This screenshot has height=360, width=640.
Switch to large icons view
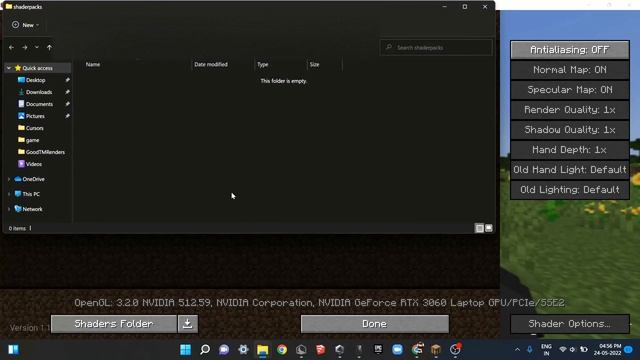point(489,228)
